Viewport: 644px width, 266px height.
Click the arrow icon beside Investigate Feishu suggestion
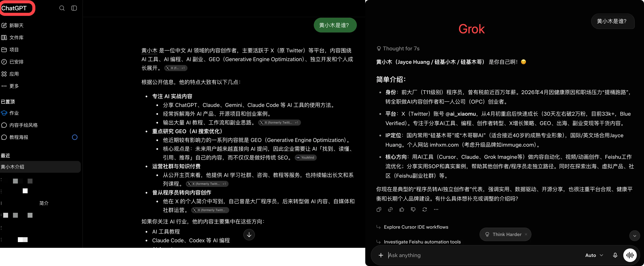[379, 242]
